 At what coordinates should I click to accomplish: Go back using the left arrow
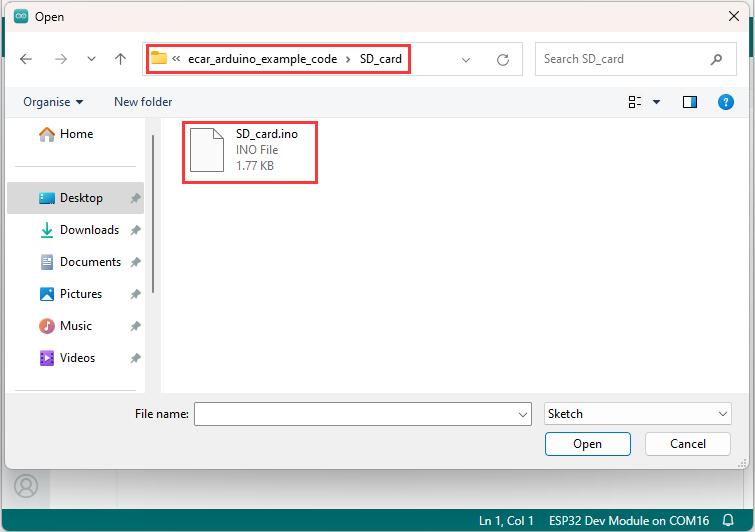coord(26,59)
